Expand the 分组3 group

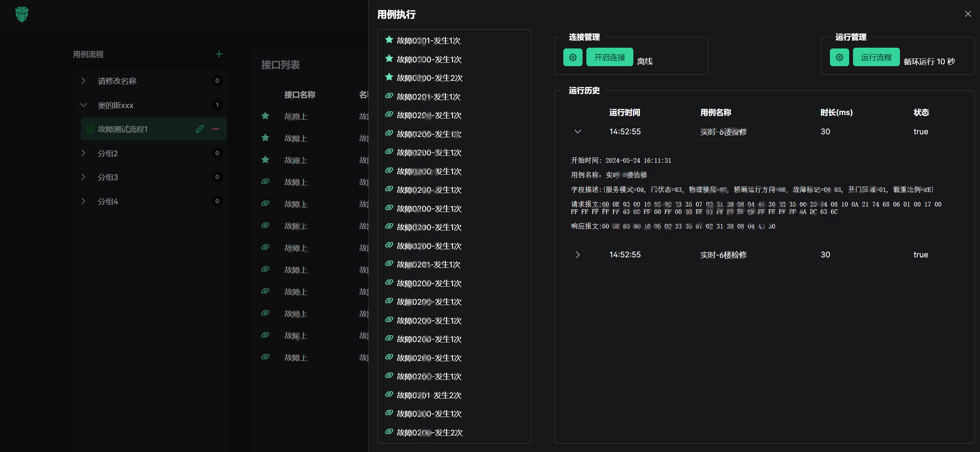coord(83,177)
